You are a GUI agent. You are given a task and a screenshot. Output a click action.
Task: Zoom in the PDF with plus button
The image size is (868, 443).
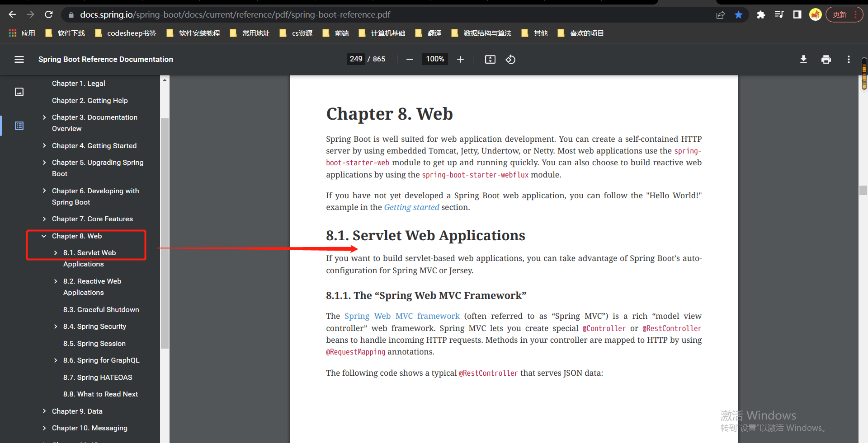tap(460, 59)
